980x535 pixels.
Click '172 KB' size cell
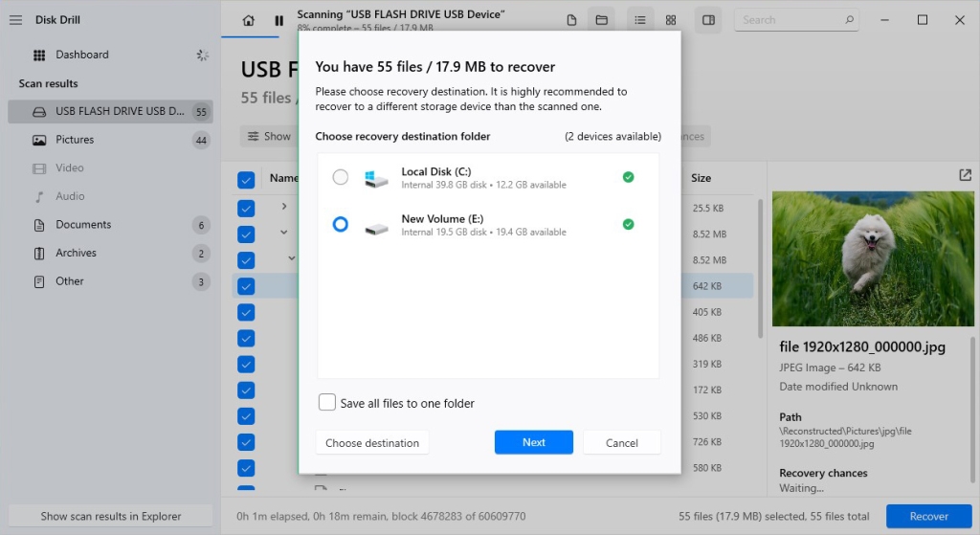click(707, 390)
